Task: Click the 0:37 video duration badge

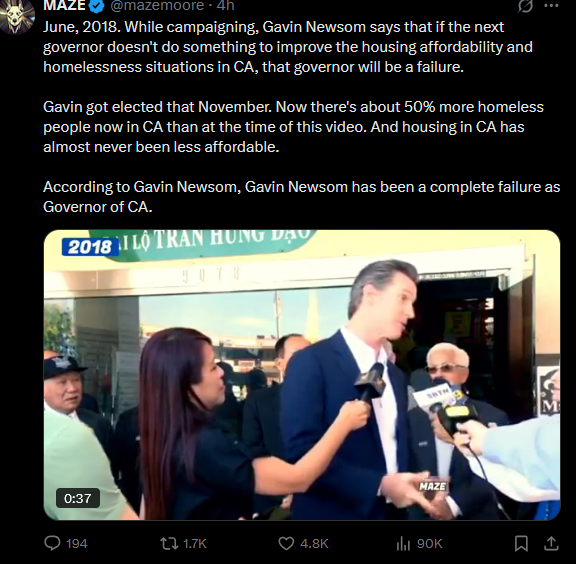Action: pyautogui.click(x=78, y=498)
